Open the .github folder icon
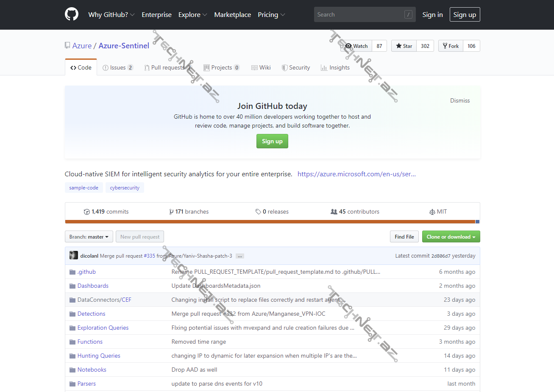The height and width of the screenshot is (392, 554). 72,272
